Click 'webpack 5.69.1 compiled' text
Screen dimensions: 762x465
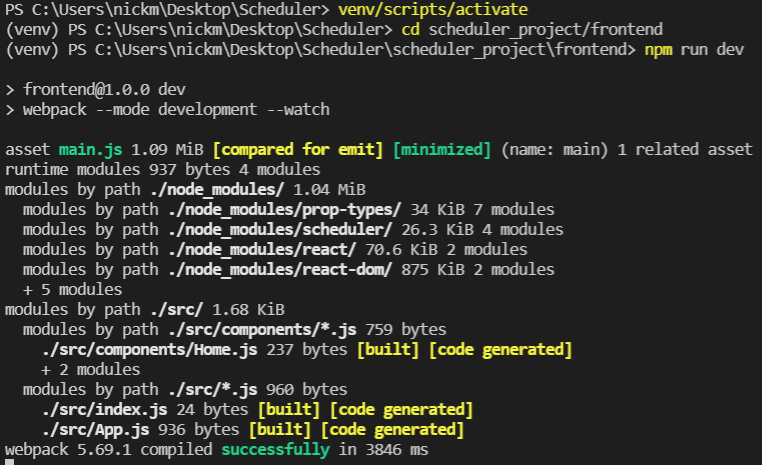109,449
